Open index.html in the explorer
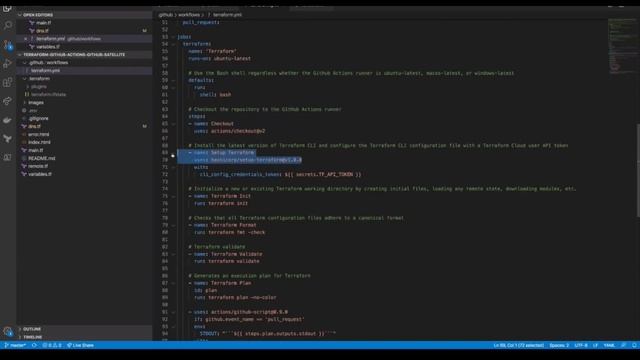The image size is (640, 360). (39, 142)
